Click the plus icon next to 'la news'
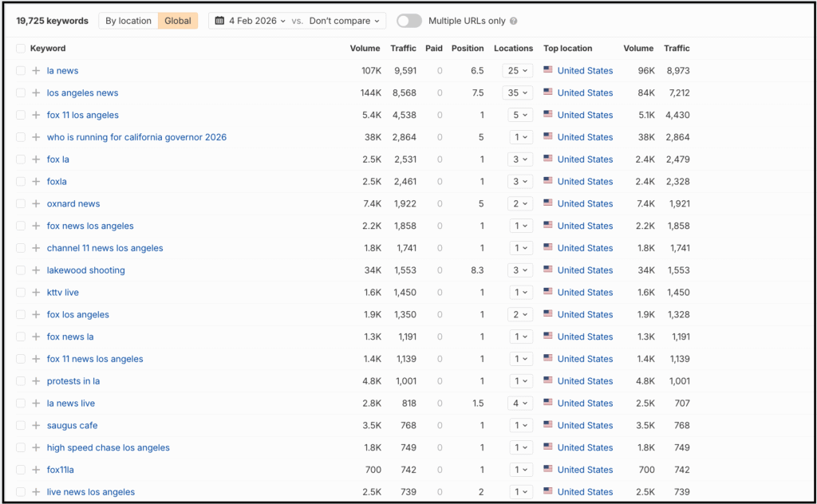This screenshot has height=504, width=817. point(35,70)
